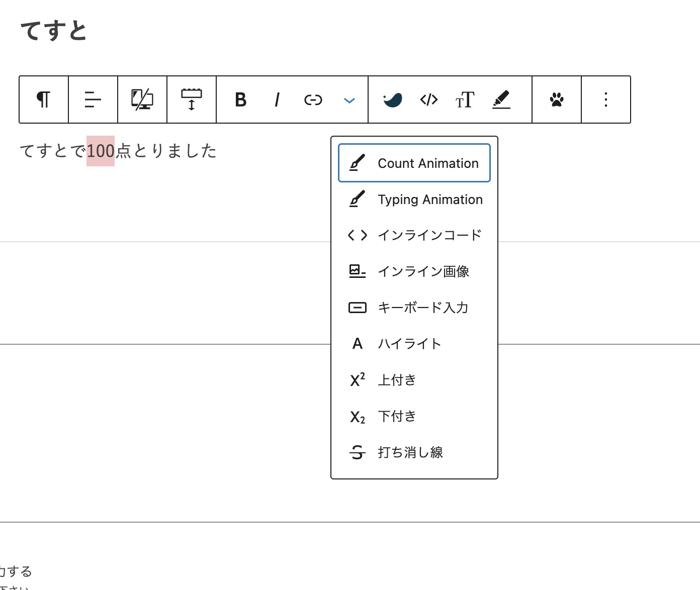Click the paw print toolbar icon

tap(557, 100)
